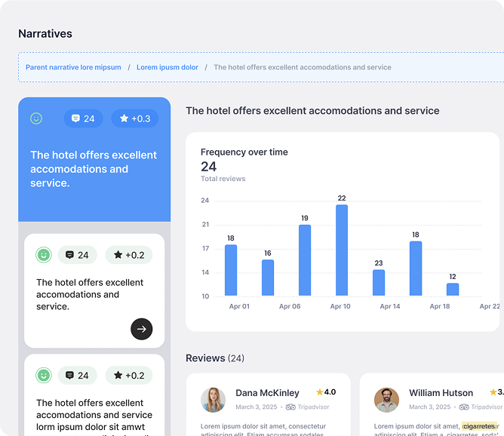Image resolution: width=504 pixels, height=436 pixels.
Task: Open William Hutson's profile picture
Action: tap(386, 400)
